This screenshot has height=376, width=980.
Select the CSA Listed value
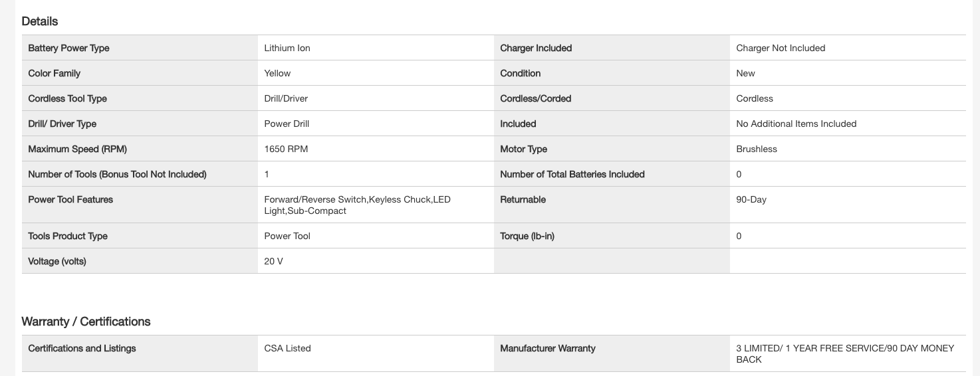point(287,348)
